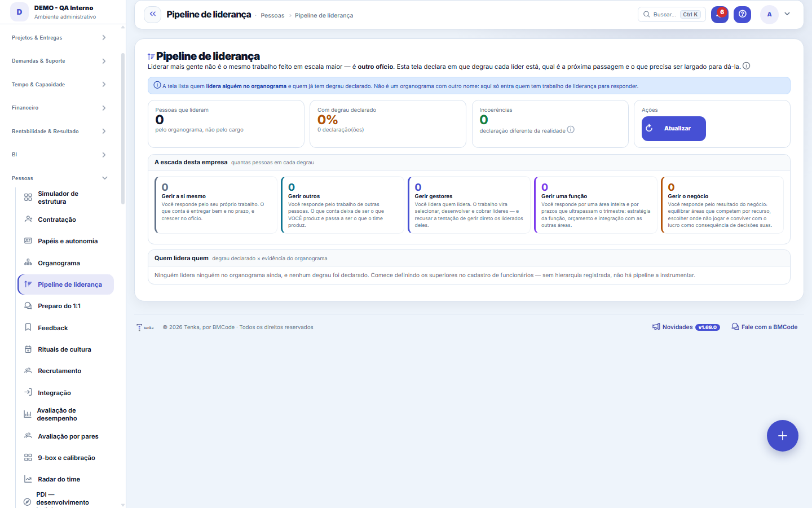This screenshot has height=508, width=812.
Task: Click the 'Gerir gestores' step card
Action: 469,205
